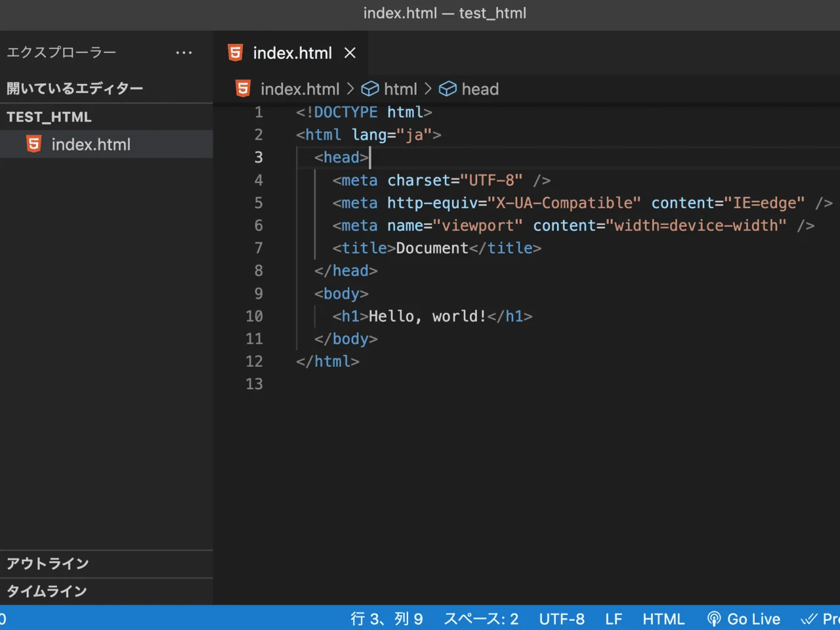The image size is (840, 630).
Task: Click the "IE=edge" content value
Action: click(x=765, y=203)
